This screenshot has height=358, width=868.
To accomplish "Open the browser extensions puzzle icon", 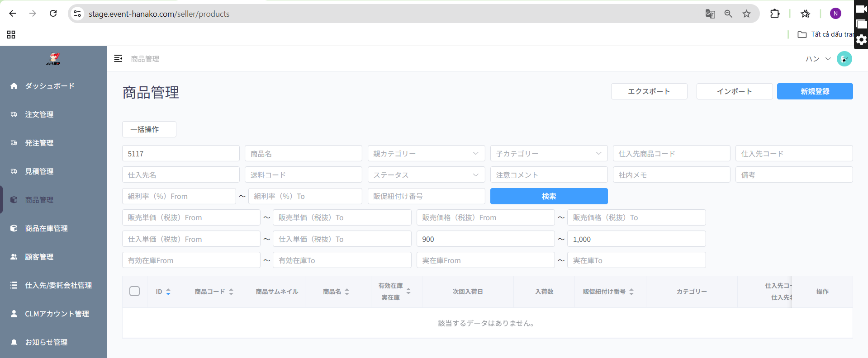I will (775, 14).
